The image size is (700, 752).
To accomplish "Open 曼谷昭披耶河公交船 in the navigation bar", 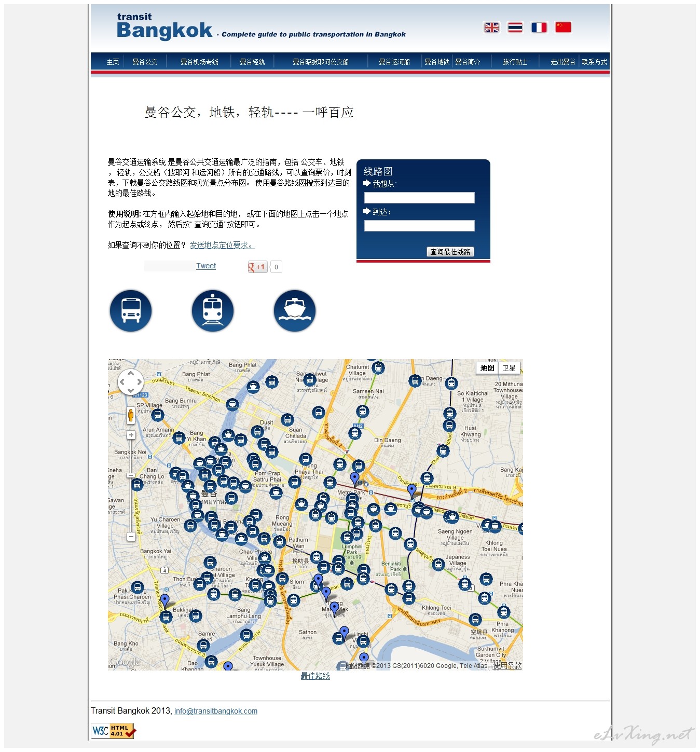I will pos(321,62).
